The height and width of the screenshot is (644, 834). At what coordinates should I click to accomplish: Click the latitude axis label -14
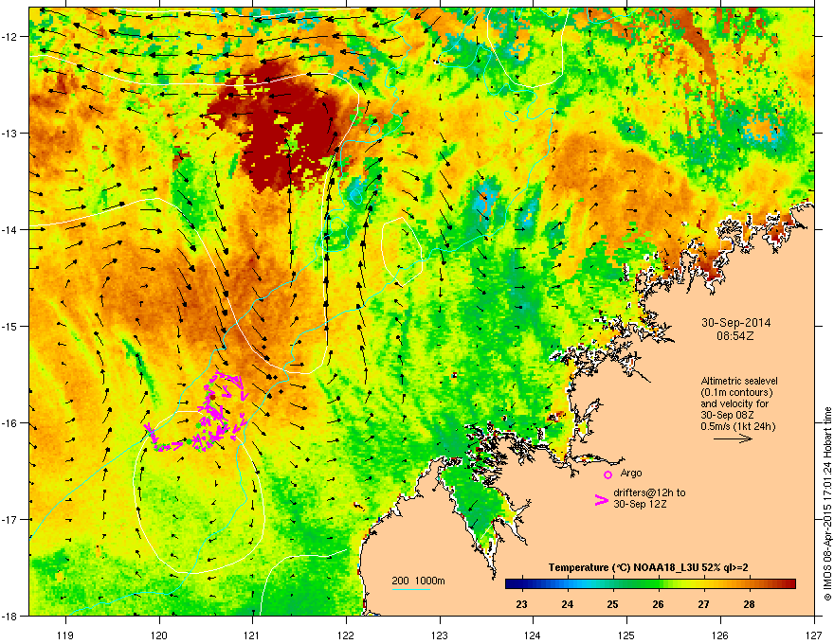pos(10,229)
